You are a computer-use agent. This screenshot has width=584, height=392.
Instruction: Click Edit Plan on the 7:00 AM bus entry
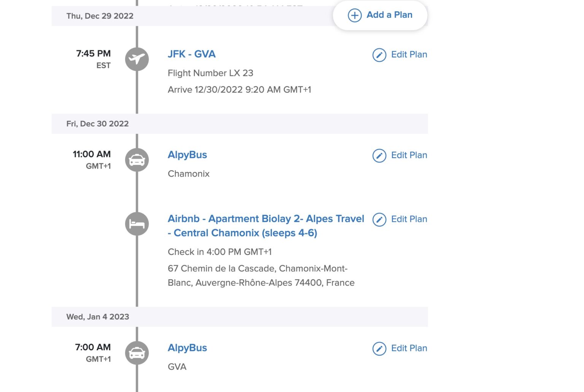click(409, 348)
